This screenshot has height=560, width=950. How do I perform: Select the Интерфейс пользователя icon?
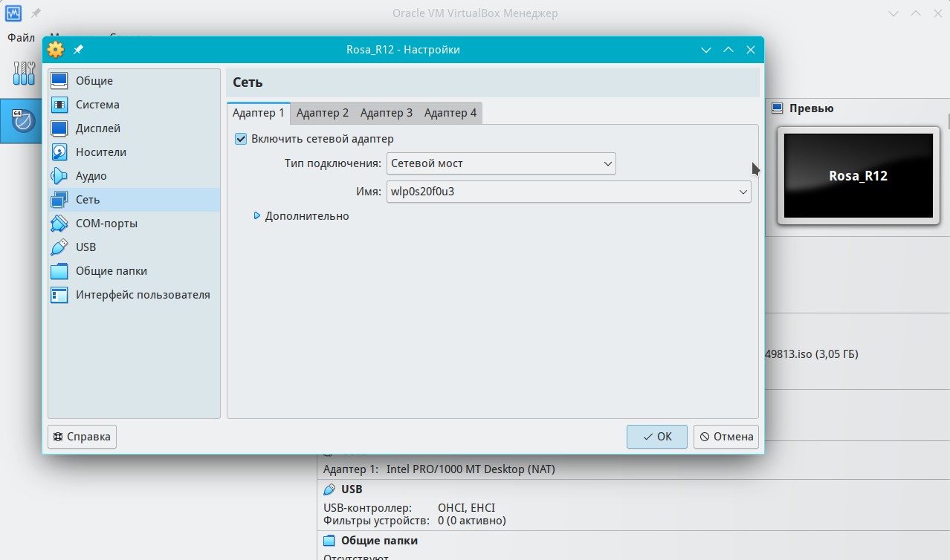pos(59,295)
